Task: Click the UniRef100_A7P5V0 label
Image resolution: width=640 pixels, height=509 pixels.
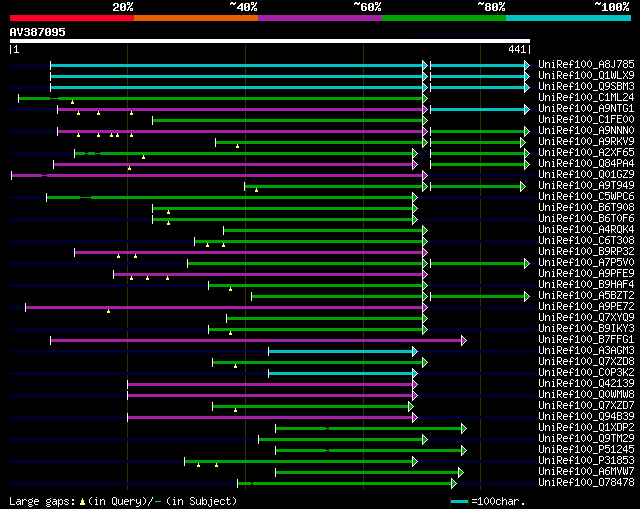Action: (586, 262)
